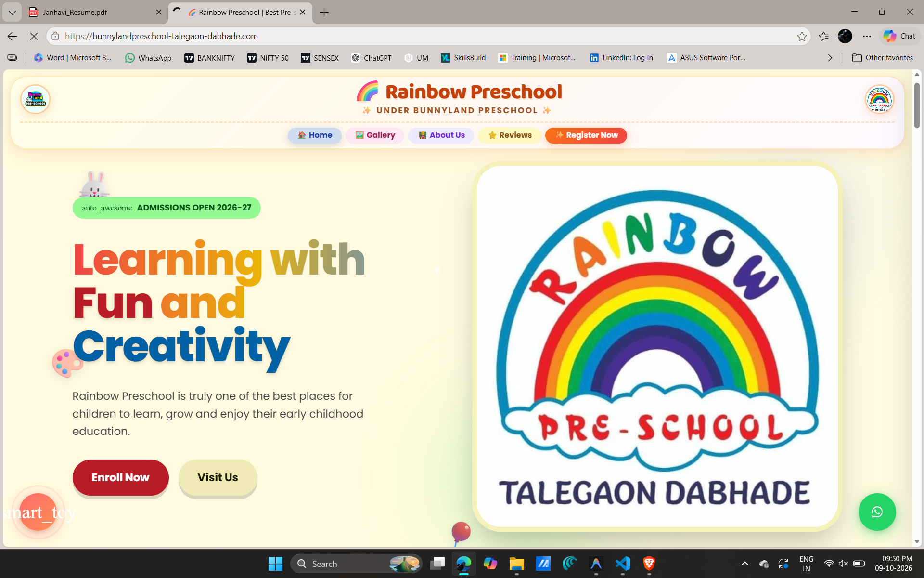Viewport: 924px width, 578px height.
Task: Click the Visit Us button
Action: (218, 477)
